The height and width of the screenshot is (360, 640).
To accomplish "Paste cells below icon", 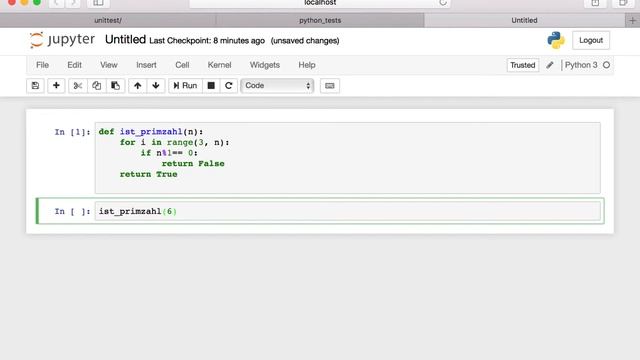I will [116, 86].
